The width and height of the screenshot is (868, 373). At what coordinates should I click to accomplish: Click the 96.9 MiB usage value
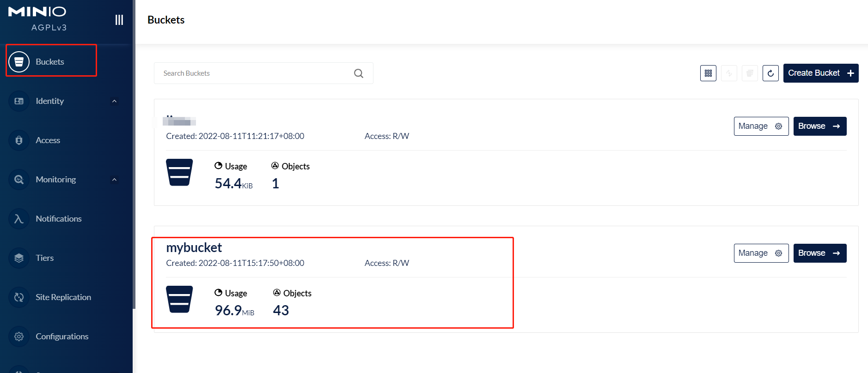(234, 311)
